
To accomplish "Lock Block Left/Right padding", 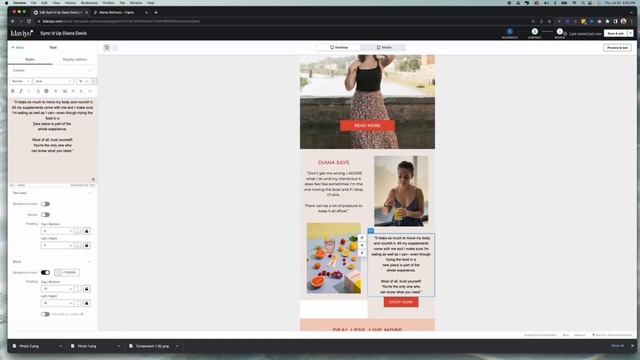I will pyautogui.click(x=87, y=303).
